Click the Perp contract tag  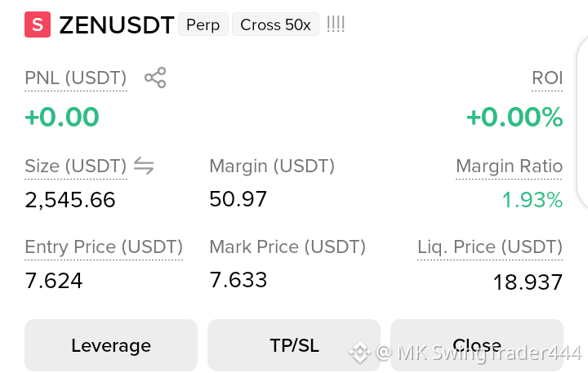(x=203, y=24)
